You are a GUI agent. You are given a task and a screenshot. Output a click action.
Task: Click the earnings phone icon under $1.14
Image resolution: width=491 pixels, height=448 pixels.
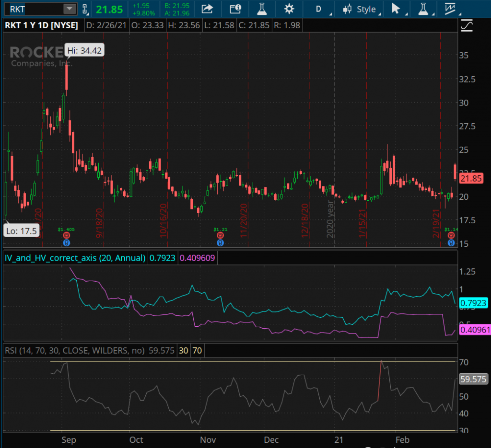tap(451, 235)
